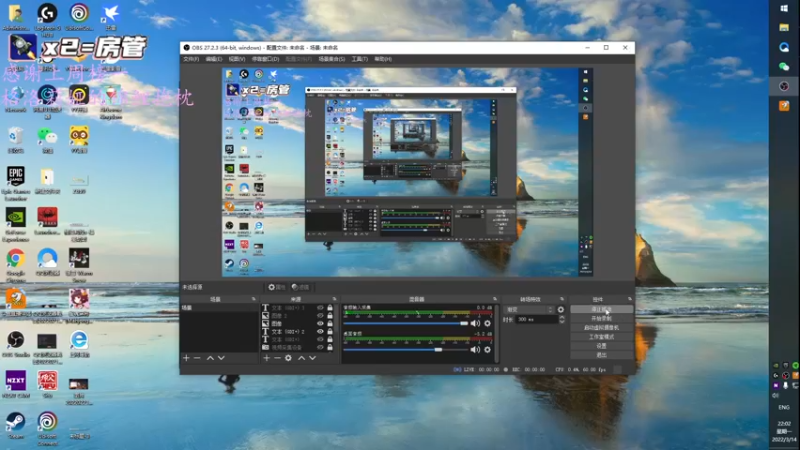Mute the first audio mixer channel
This screenshot has height=450, width=800.
pyautogui.click(x=475, y=323)
